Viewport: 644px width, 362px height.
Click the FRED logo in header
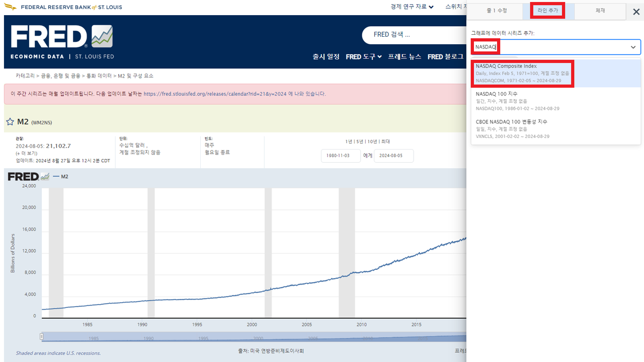[62, 42]
